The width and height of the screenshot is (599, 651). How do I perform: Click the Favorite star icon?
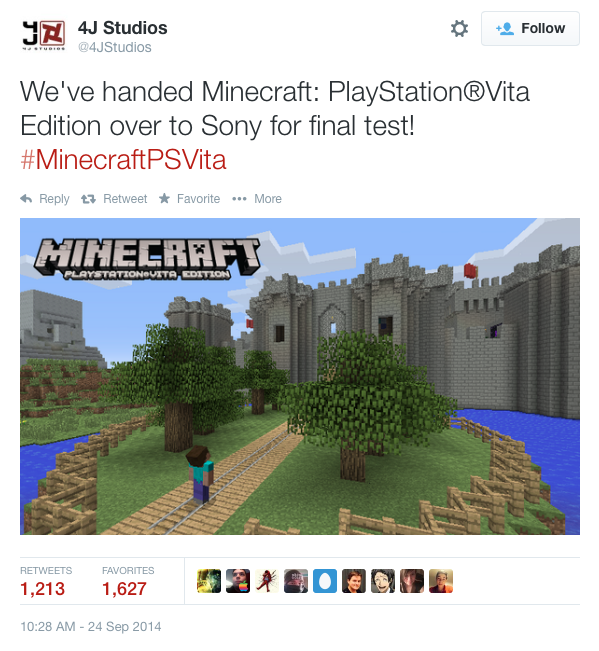tap(164, 198)
